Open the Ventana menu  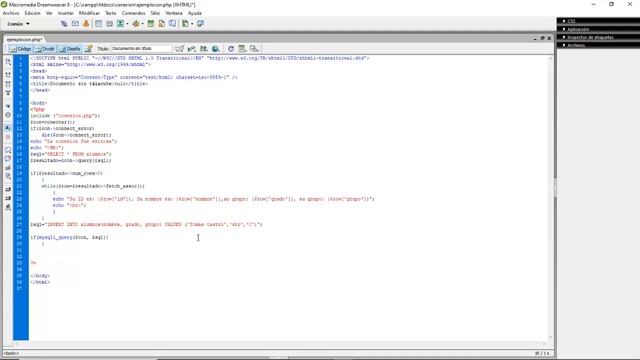point(174,13)
